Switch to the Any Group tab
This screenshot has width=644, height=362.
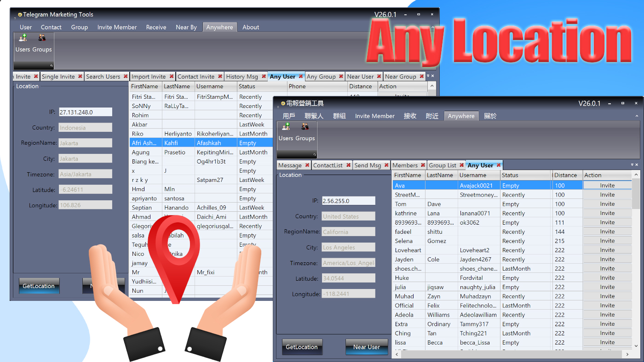point(321,76)
